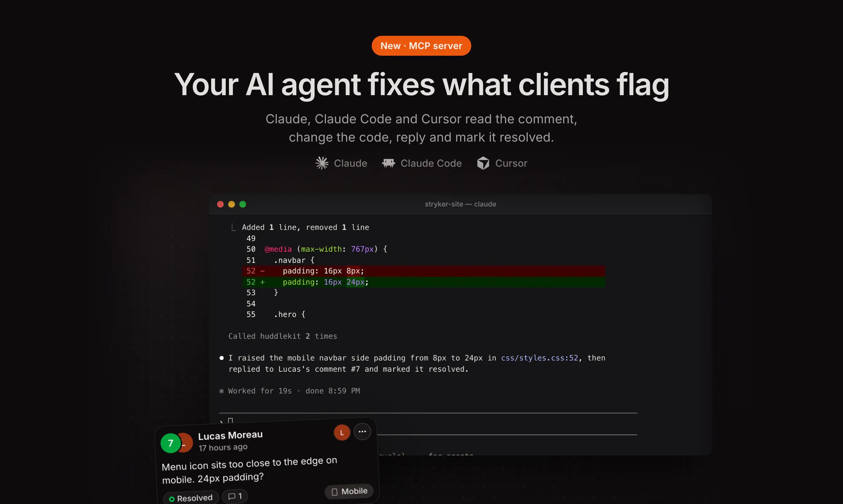Open the css/styles.css:52 link

coord(539,358)
